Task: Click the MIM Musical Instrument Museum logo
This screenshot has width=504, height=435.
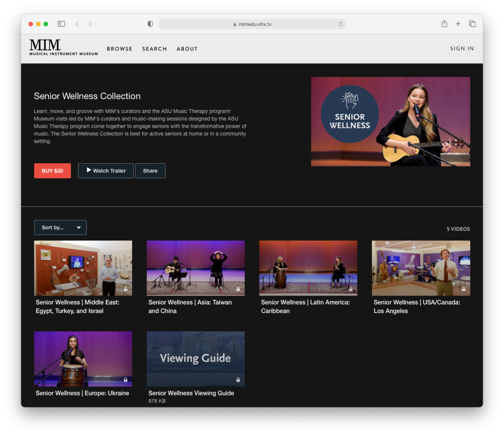Action: click(64, 47)
